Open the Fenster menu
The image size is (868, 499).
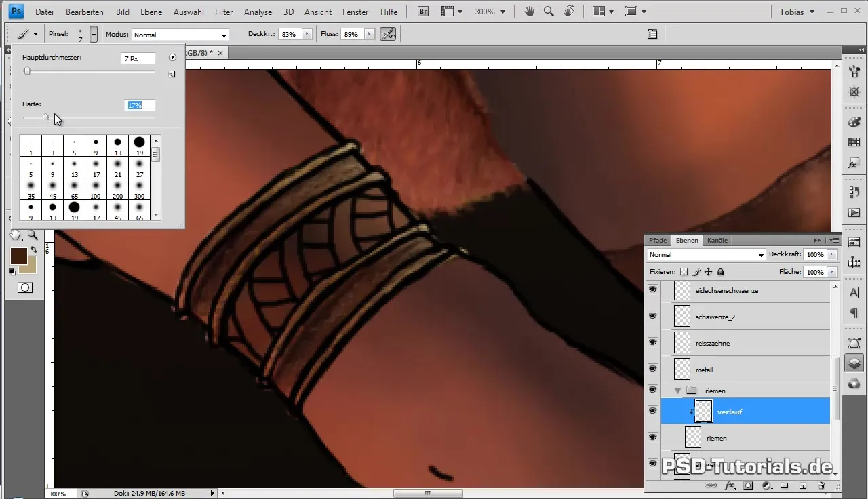tap(355, 12)
